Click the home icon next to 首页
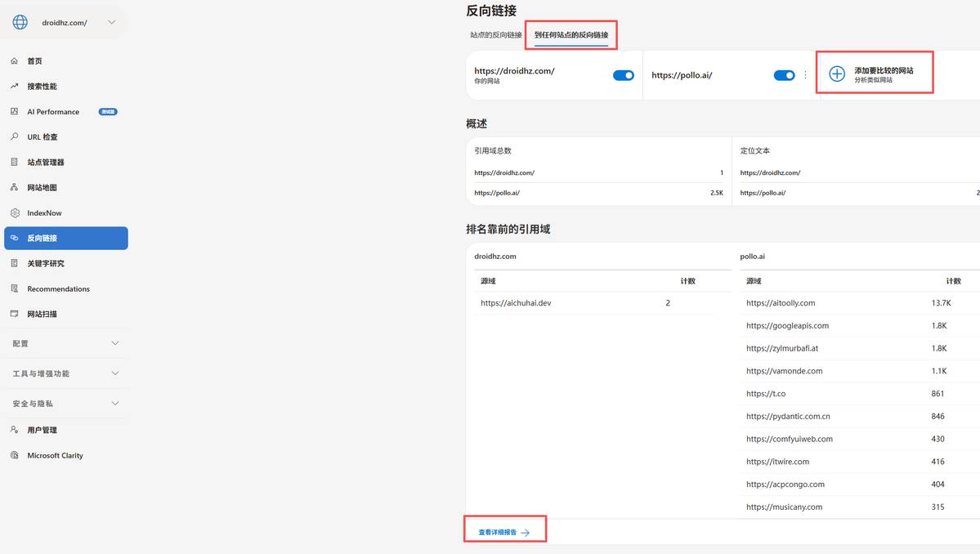980x554 pixels. coord(15,60)
